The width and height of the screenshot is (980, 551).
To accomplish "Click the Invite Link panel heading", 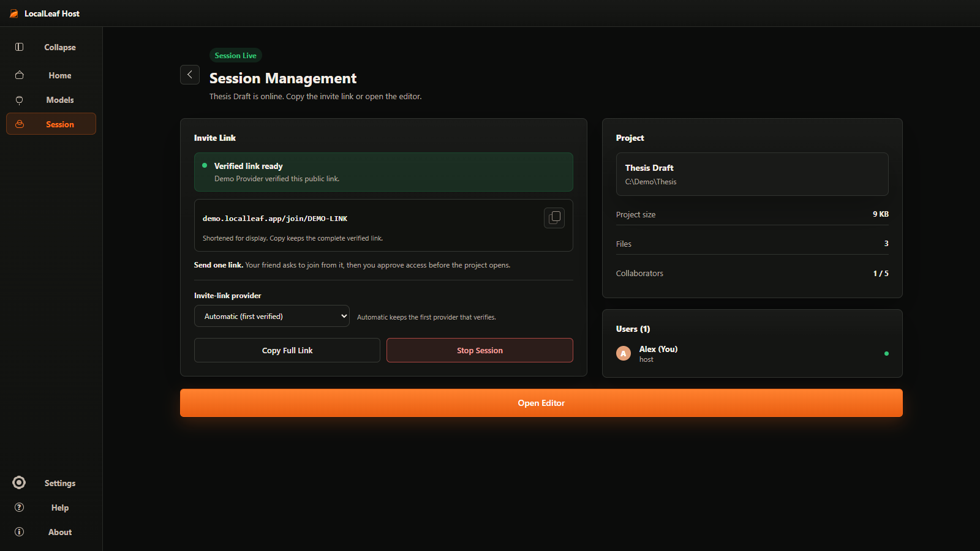I will click(215, 138).
